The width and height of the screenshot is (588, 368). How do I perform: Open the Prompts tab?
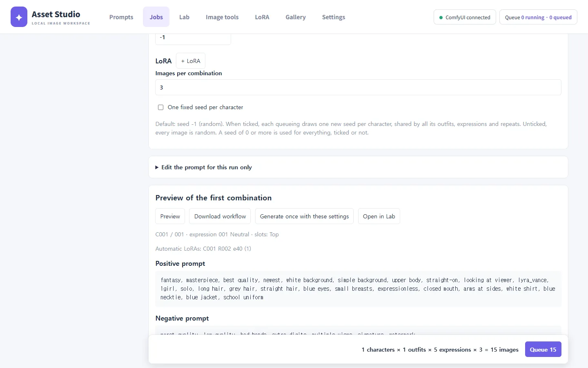tap(121, 17)
